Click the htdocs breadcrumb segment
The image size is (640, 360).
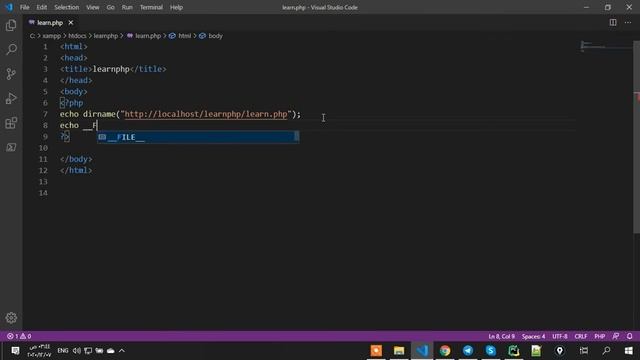pos(77,36)
